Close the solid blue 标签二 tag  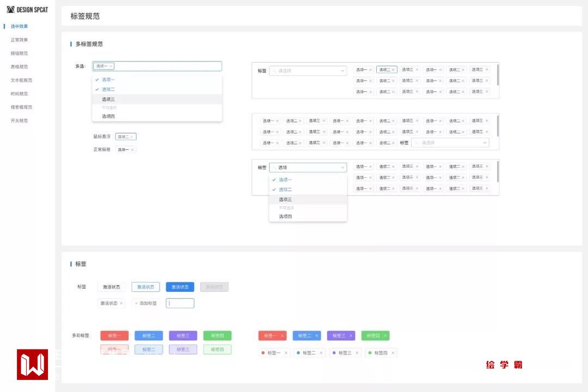316,336
